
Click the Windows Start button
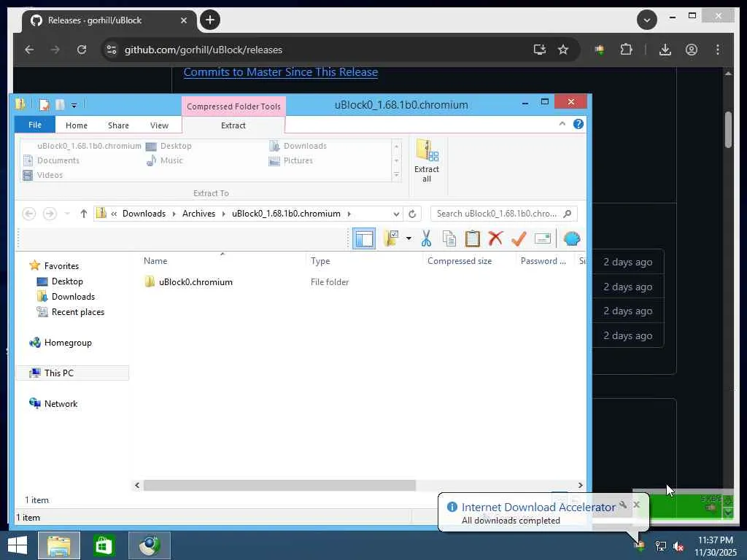[18, 545]
